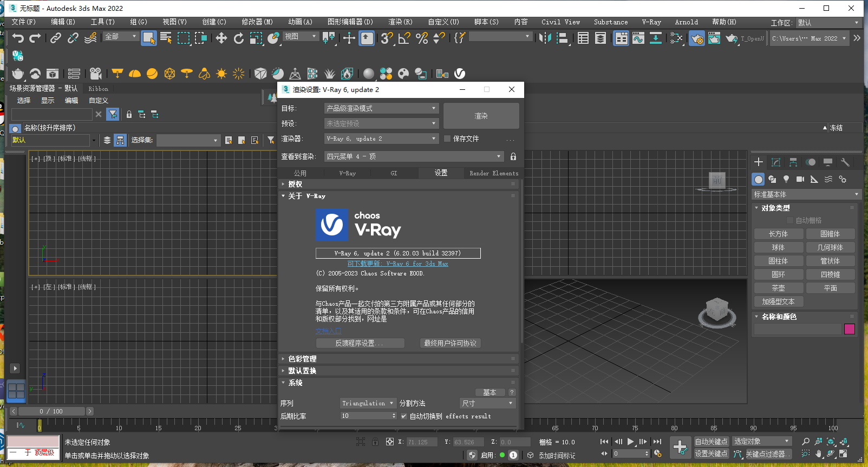Click the Undo arrow icon
The width and height of the screenshot is (868, 467).
pyautogui.click(x=18, y=38)
